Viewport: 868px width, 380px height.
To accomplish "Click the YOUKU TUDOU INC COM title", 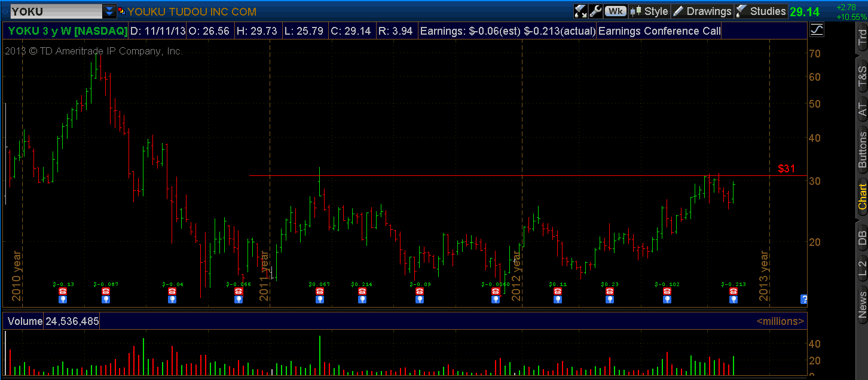I will pos(192,11).
